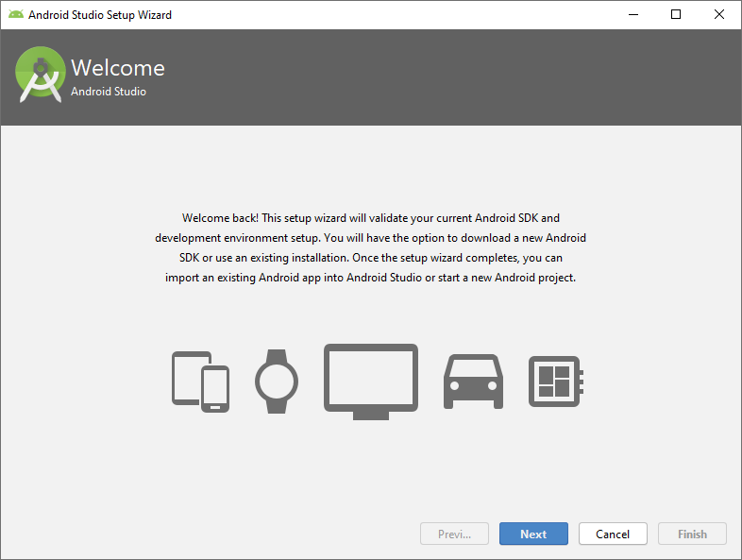Click the Android TV screen icon
This screenshot has width=742, height=560.
point(371,382)
